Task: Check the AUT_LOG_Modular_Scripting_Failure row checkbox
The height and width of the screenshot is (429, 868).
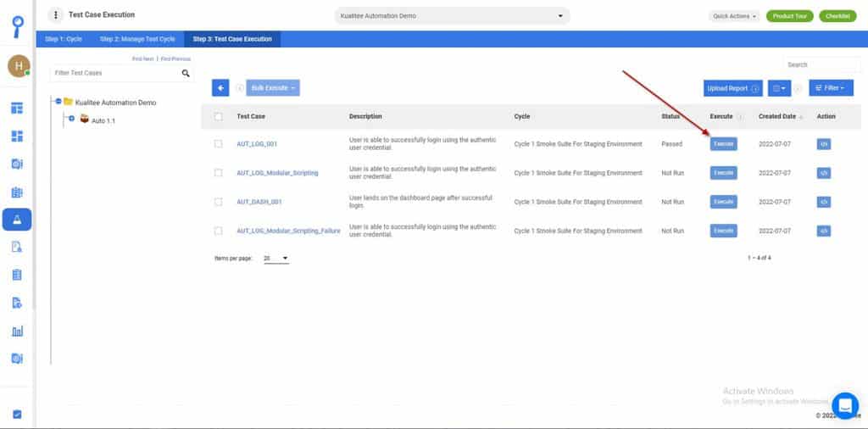Action: (x=218, y=231)
